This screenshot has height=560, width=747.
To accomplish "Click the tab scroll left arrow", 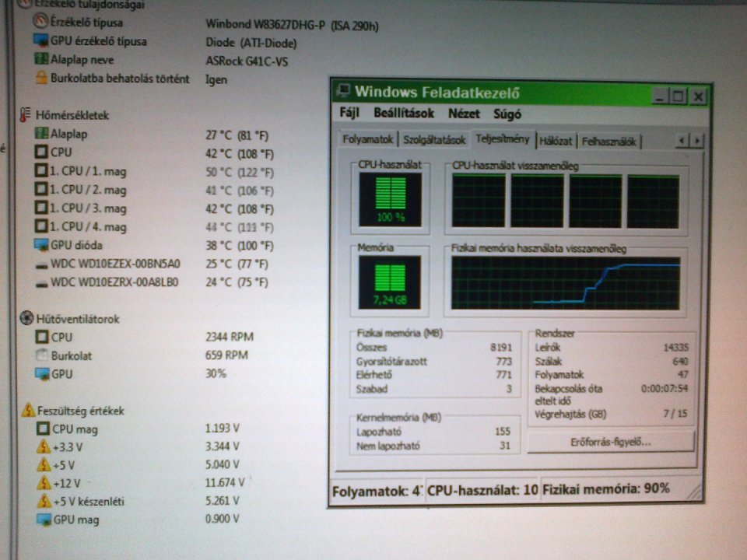I will (x=682, y=141).
